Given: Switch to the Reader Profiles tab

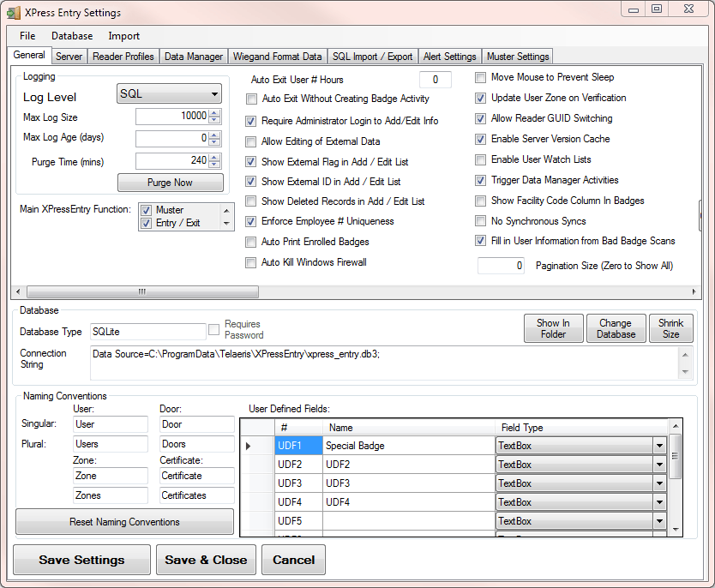Looking at the screenshot, I should [x=123, y=57].
